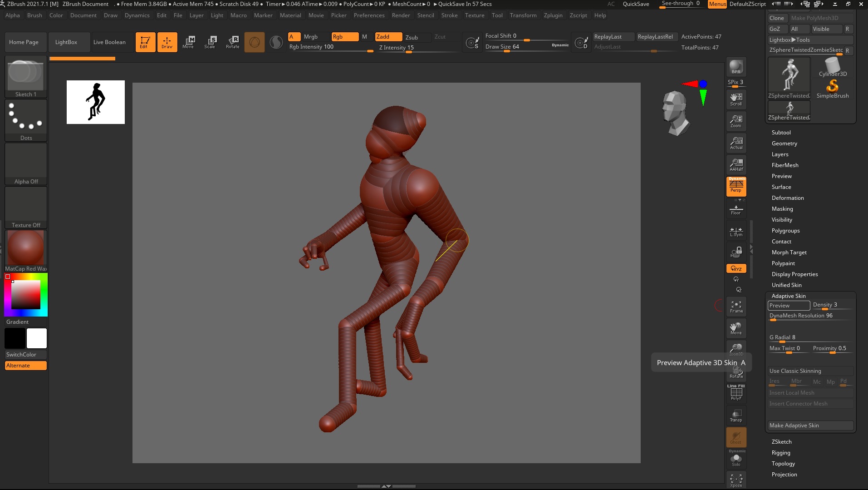Select the Scale tool icon

pos(210,42)
